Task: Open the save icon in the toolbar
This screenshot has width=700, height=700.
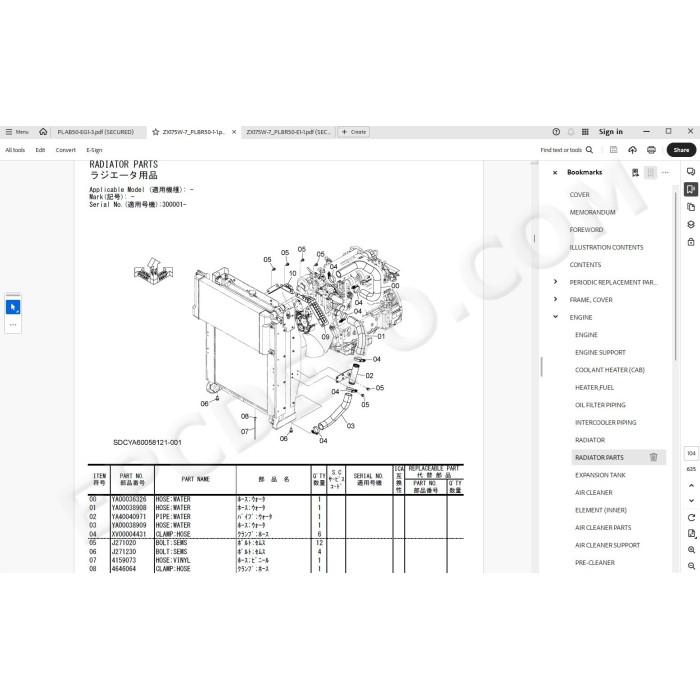Action: pyautogui.click(x=614, y=150)
